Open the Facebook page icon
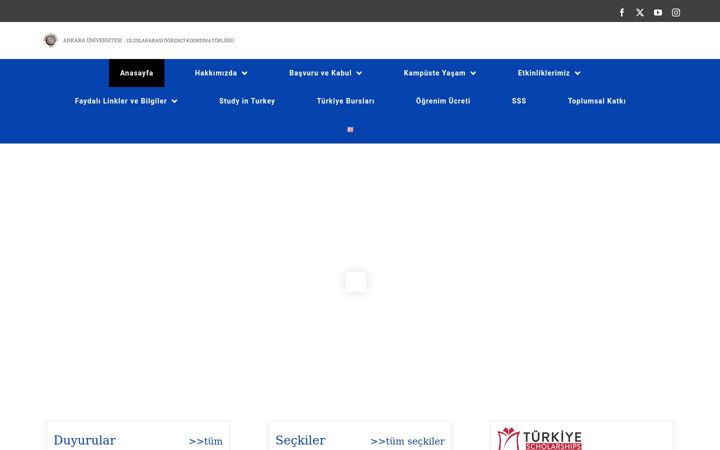This screenshot has height=450, width=720. [622, 12]
